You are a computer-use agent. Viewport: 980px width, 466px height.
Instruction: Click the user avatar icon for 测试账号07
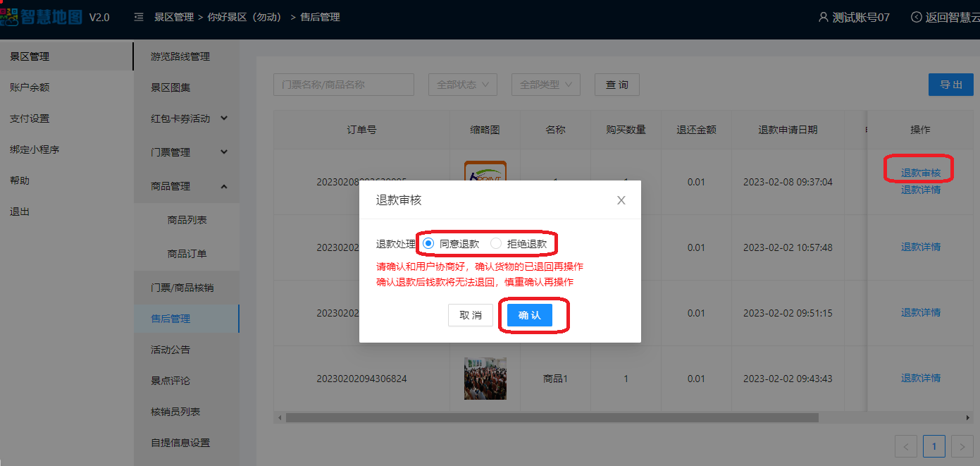[823, 17]
